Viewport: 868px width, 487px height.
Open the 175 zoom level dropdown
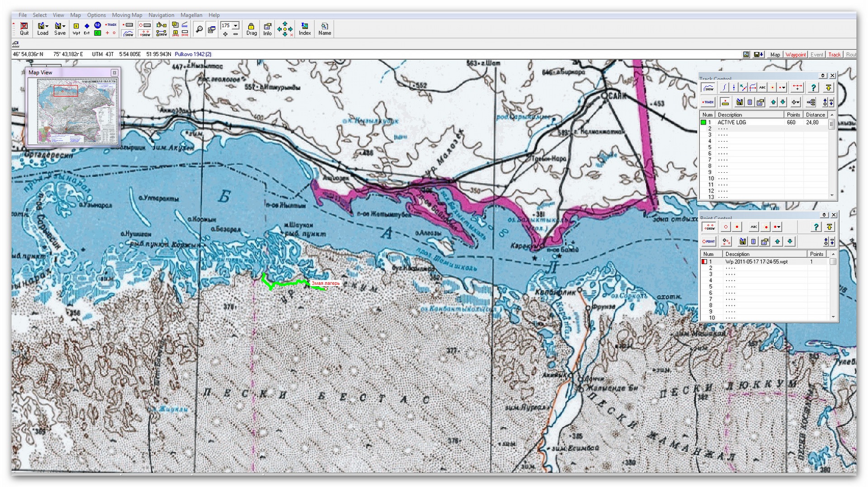[235, 26]
